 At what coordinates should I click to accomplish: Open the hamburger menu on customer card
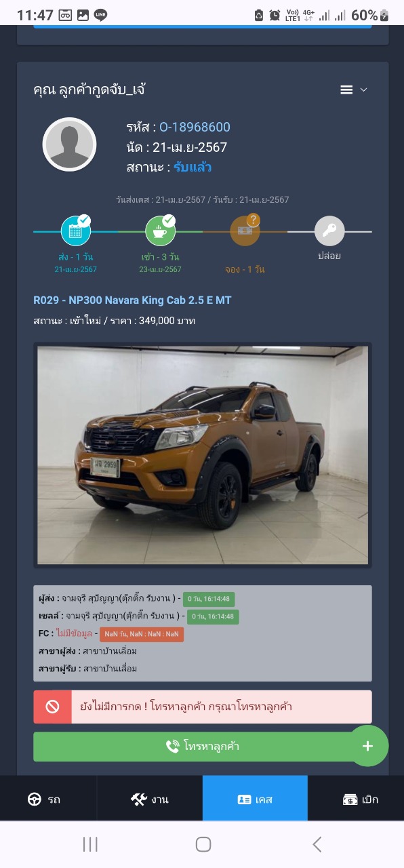coord(346,90)
